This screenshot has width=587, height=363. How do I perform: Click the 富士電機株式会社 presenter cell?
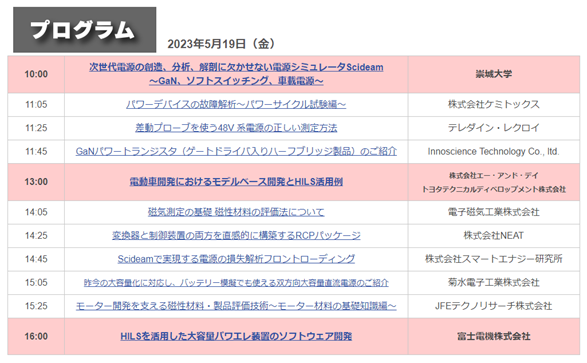[x=494, y=336]
